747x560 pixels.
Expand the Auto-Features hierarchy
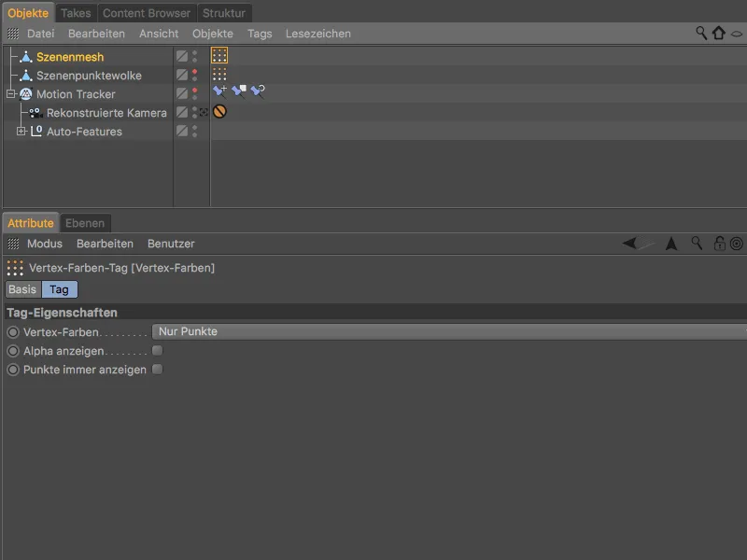pyautogui.click(x=21, y=131)
